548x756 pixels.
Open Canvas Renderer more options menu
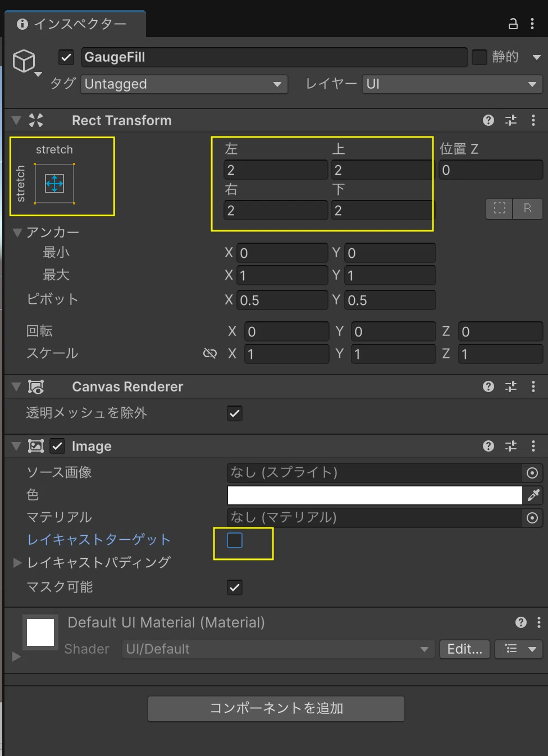[533, 386]
